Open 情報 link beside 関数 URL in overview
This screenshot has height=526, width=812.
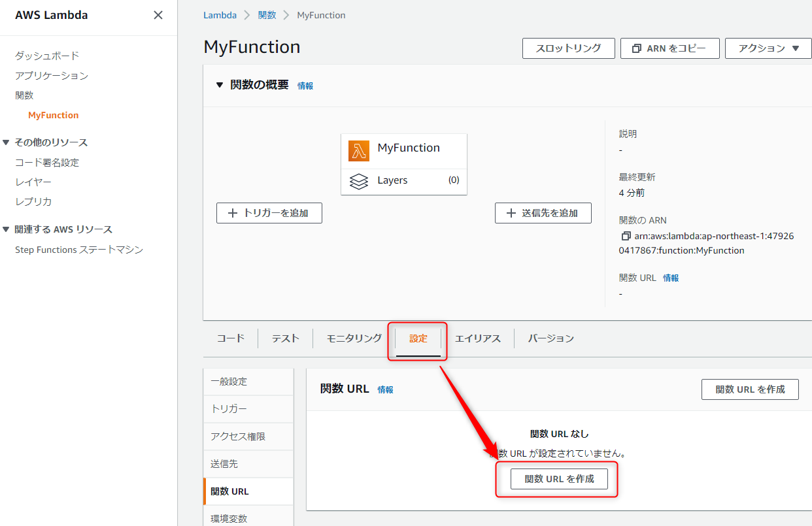(x=671, y=278)
